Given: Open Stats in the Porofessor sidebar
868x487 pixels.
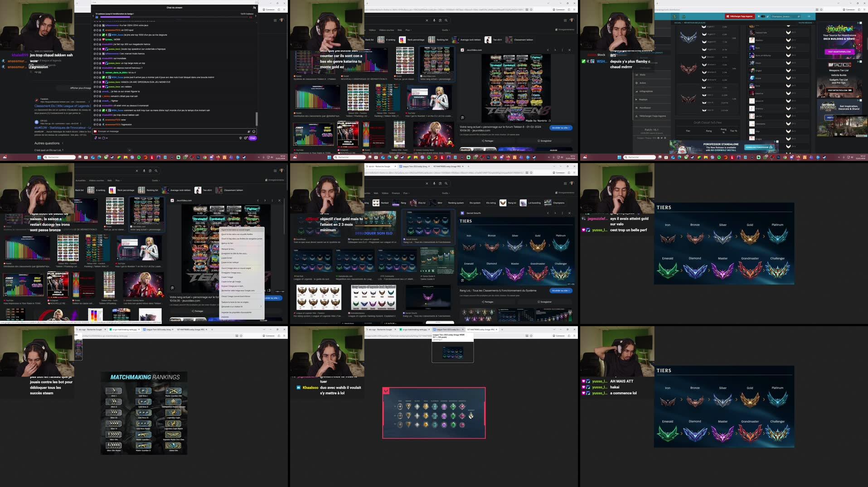Looking at the screenshot, I should (643, 74).
